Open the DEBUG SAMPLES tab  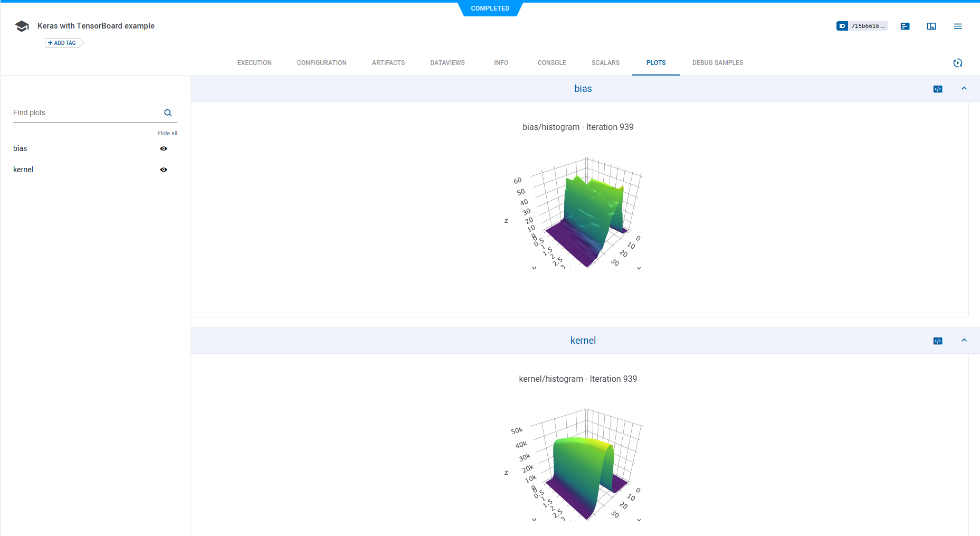[x=717, y=63]
